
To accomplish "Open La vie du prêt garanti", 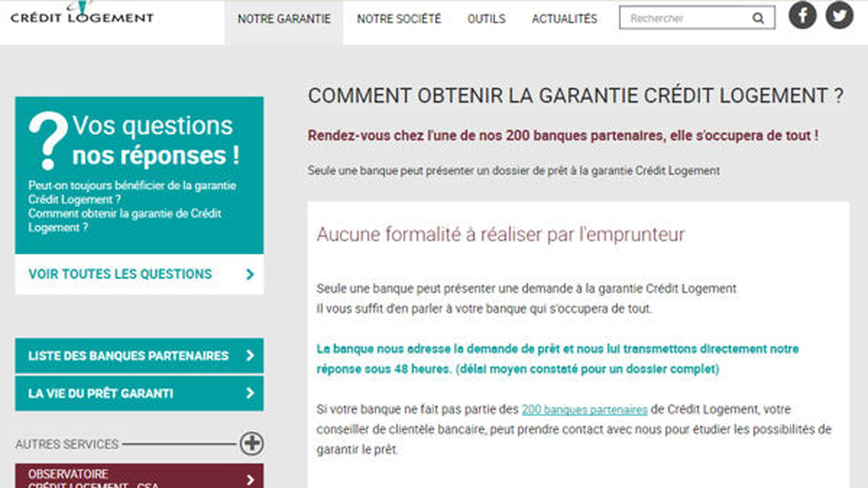I will [139, 393].
